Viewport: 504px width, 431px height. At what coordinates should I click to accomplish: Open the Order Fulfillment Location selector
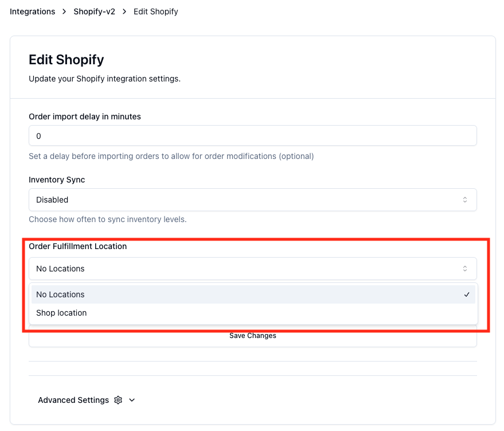(252, 268)
